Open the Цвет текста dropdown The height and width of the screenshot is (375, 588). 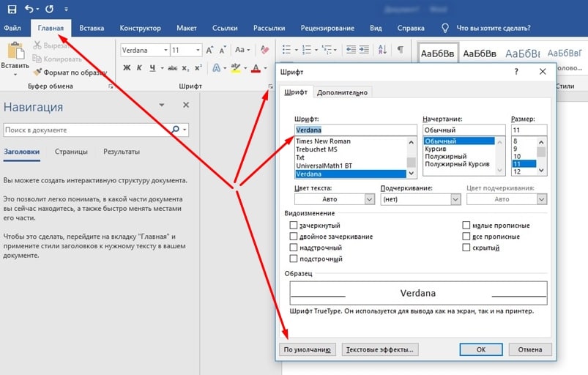[x=369, y=199]
